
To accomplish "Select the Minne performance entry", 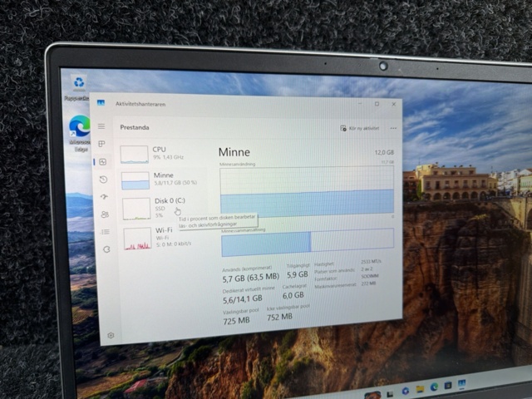I will pyautogui.click(x=164, y=180).
